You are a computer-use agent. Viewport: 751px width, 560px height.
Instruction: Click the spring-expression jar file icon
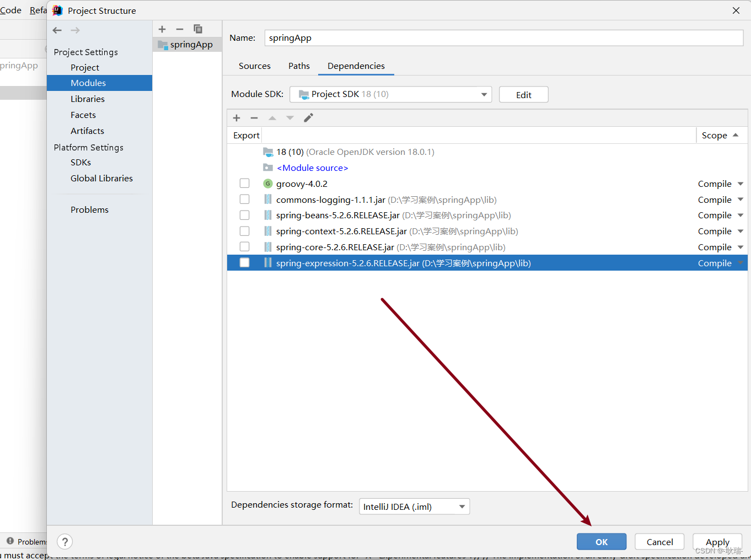coord(268,263)
